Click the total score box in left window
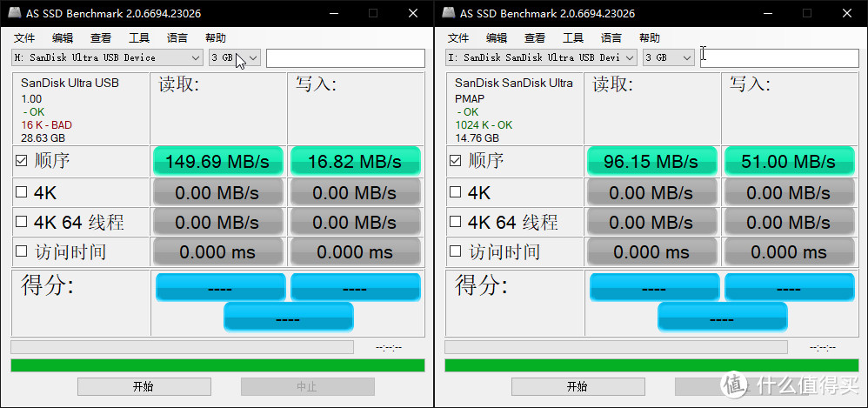Viewport: 868px width, 408px height. (289, 318)
